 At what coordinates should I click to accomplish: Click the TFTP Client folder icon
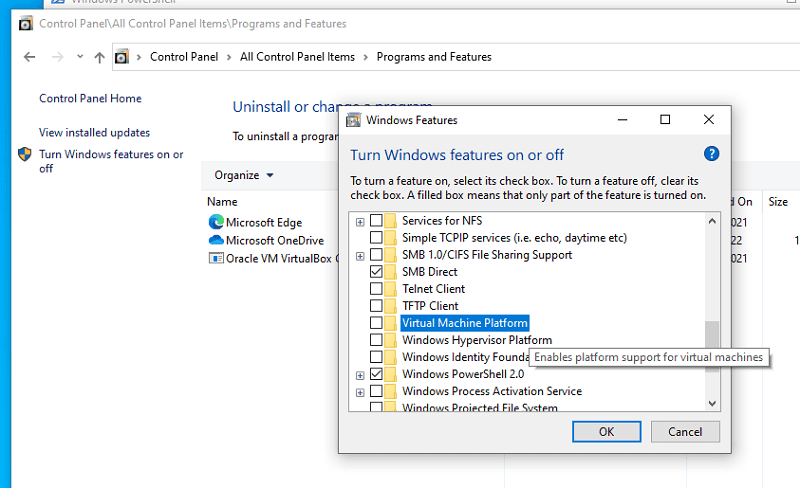(x=390, y=306)
